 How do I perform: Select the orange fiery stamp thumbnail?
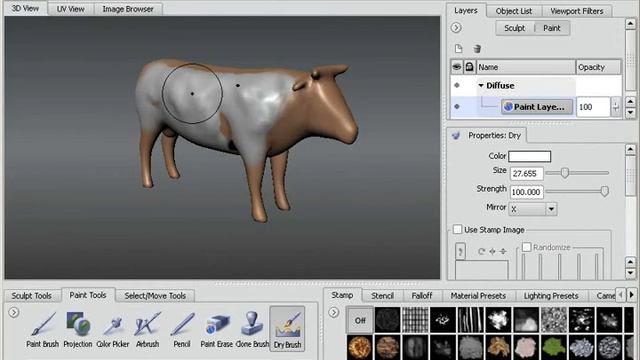point(360,347)
